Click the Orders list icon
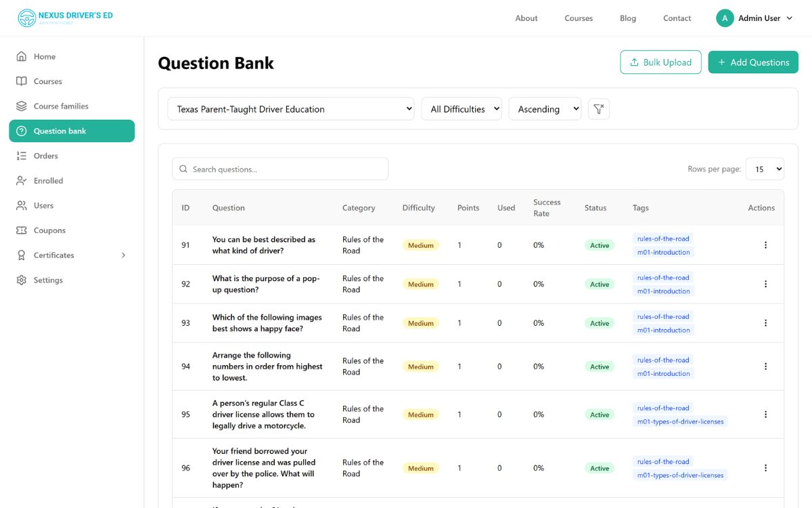The image size is (812, 508). [22, 156]
